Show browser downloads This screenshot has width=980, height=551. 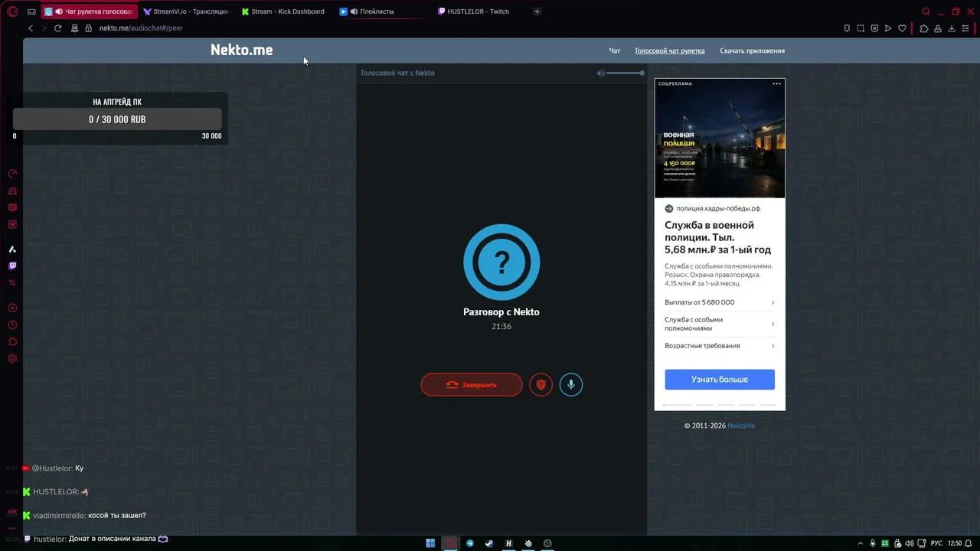[x=952, y=28]
